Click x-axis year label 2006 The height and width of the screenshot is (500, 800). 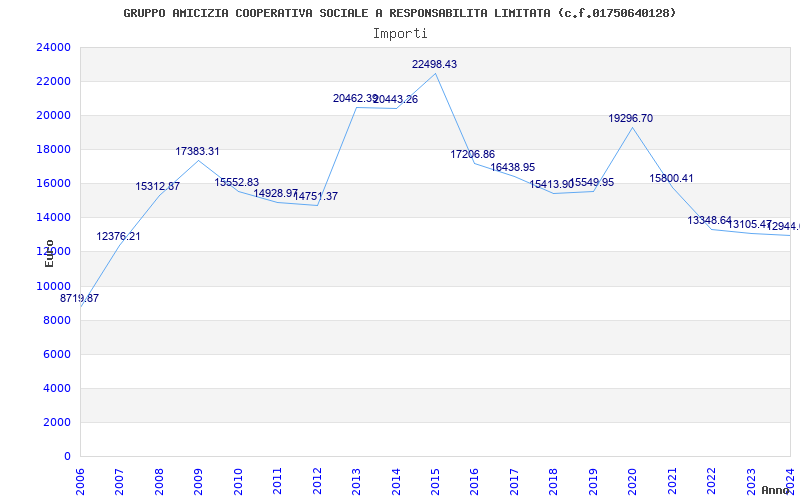[x=81, y=481]
